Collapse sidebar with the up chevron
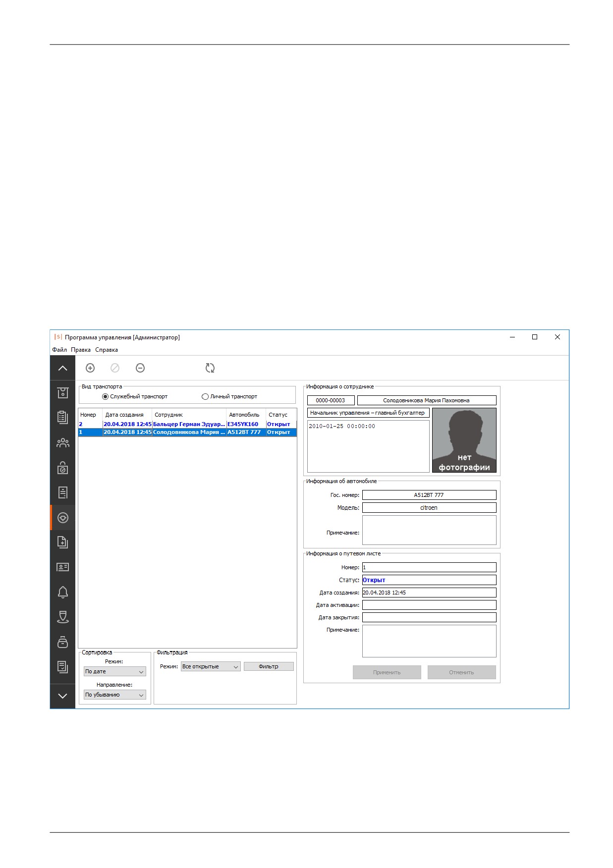The width and height of the screenshot is (613, 868). click(62, 368)
